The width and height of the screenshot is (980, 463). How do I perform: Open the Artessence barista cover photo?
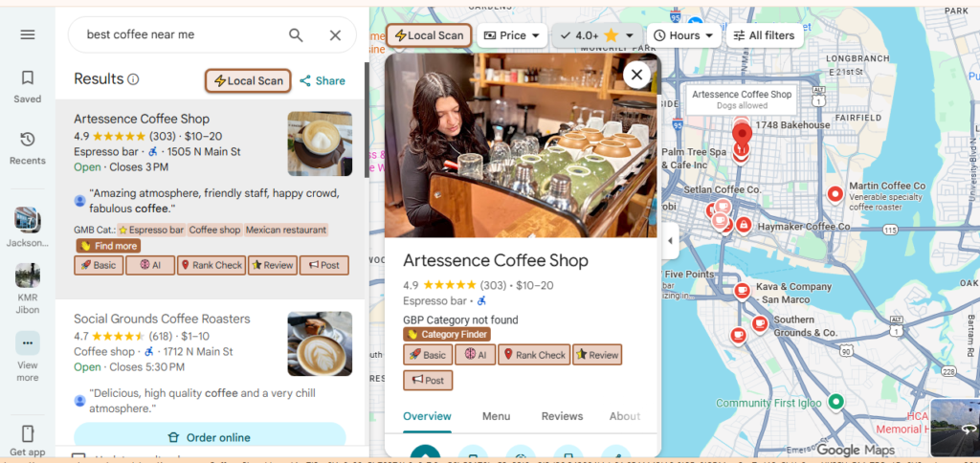[x=520, y=145]
